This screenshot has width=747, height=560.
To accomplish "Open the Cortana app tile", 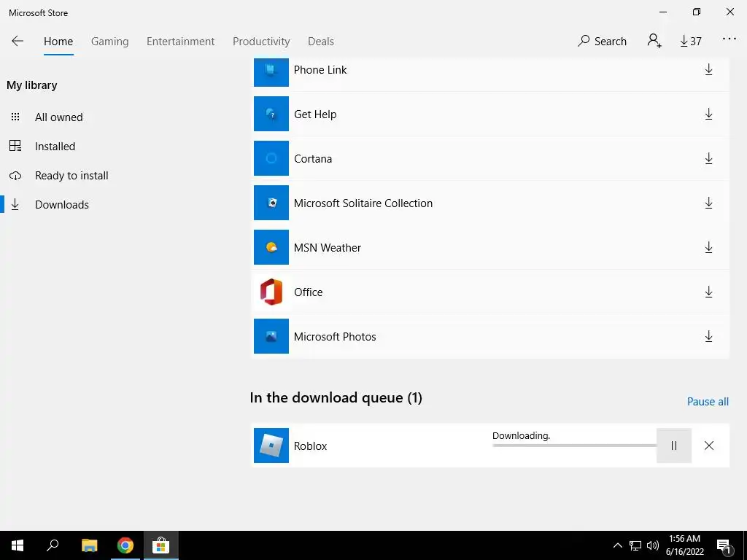I will click(271, 158).
